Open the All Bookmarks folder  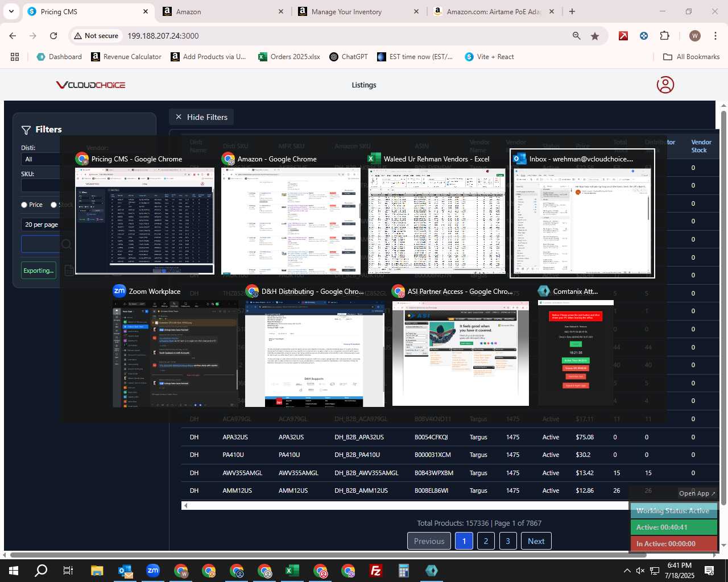click(692, 57)
